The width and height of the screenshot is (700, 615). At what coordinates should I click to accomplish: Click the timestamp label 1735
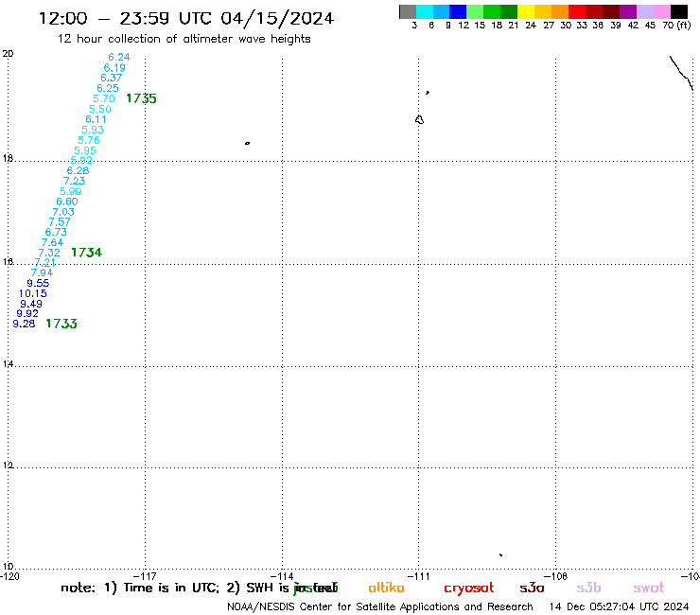click(x=141, y=98)
